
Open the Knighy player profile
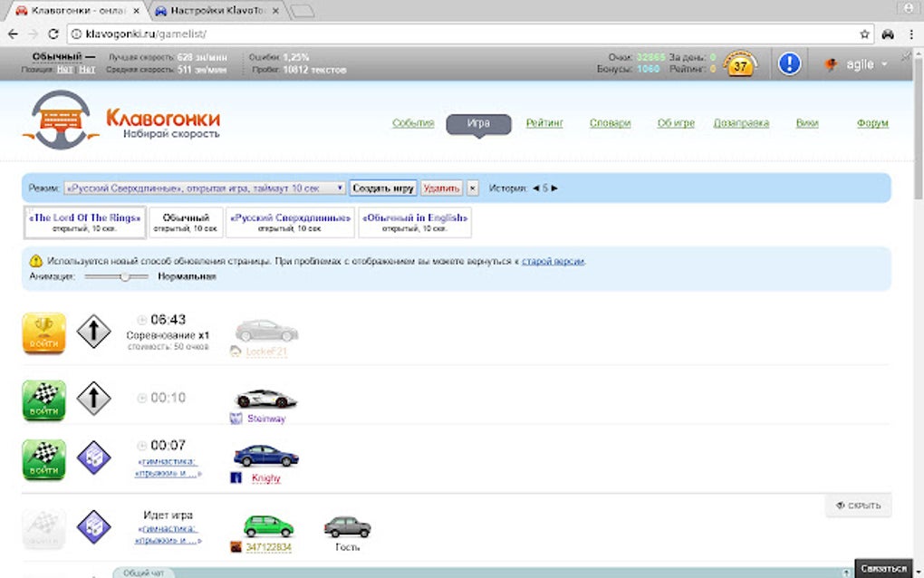265,477
